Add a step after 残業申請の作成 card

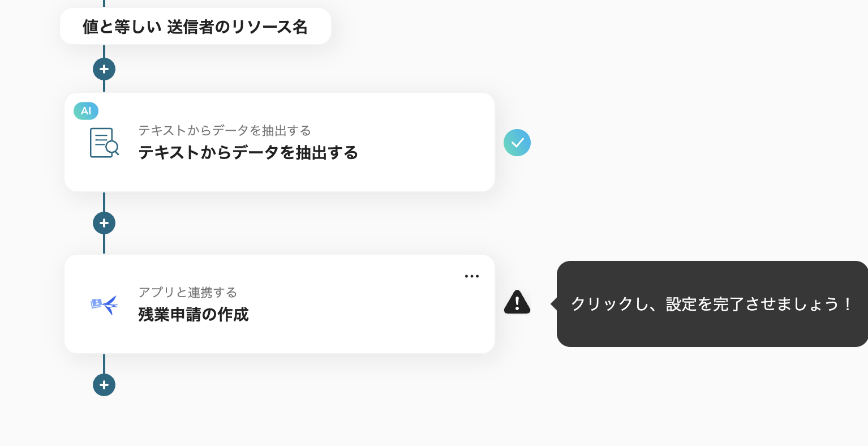104,385
